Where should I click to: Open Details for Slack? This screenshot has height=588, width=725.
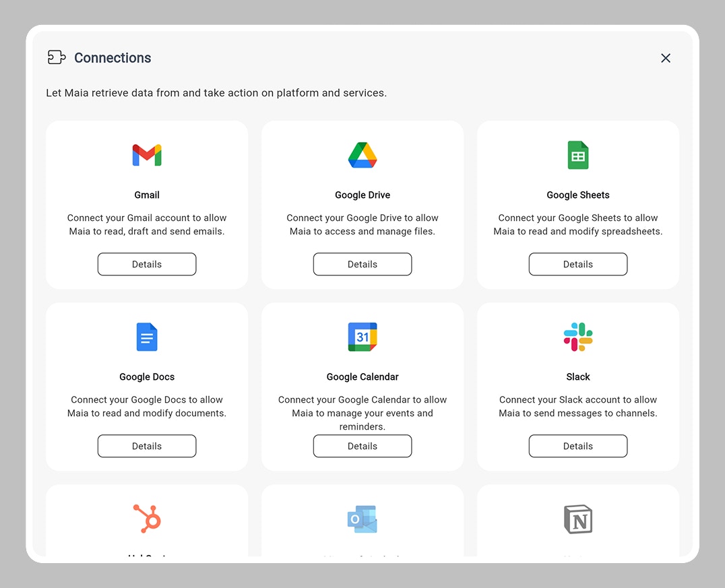pyautogui.click(x=578, y=446)
